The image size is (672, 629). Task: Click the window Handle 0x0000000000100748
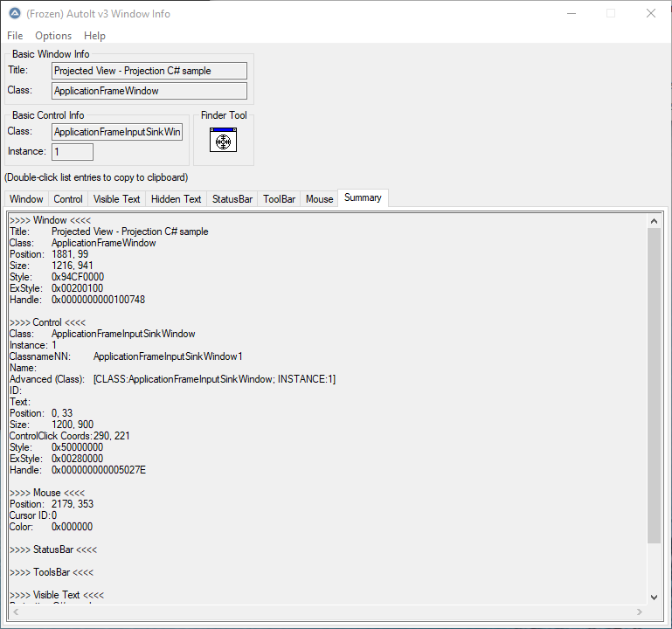(x=98, y=300)
